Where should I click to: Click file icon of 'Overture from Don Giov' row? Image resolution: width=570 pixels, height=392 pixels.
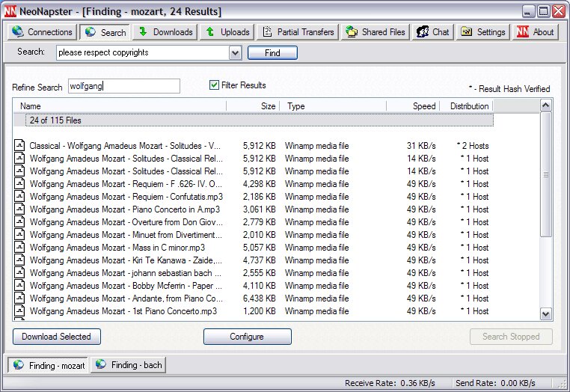19,222
